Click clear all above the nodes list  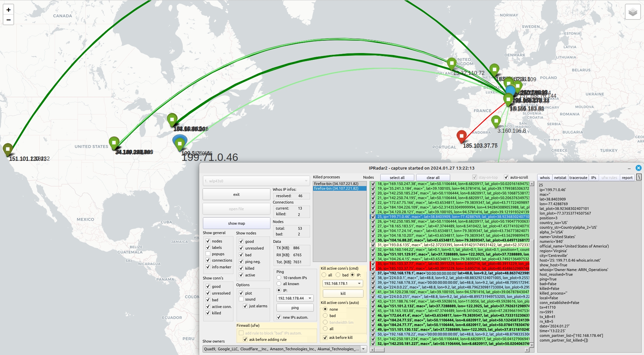[x=433, y=177]
